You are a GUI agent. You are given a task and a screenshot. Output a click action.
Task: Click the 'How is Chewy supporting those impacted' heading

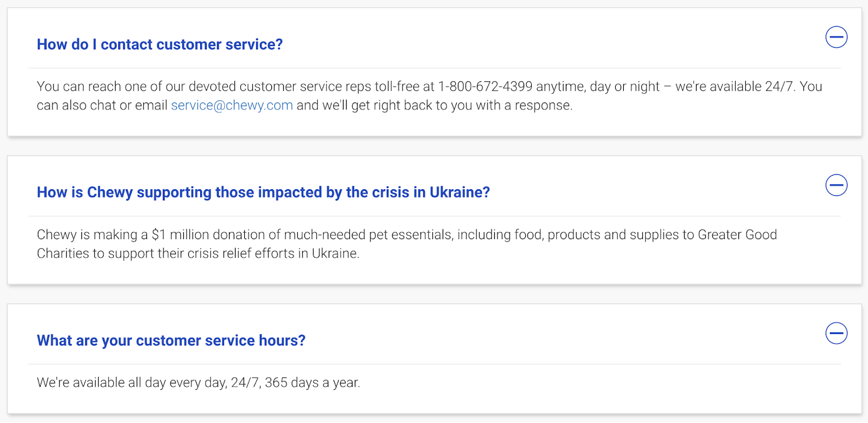click(x=263, y=193)
